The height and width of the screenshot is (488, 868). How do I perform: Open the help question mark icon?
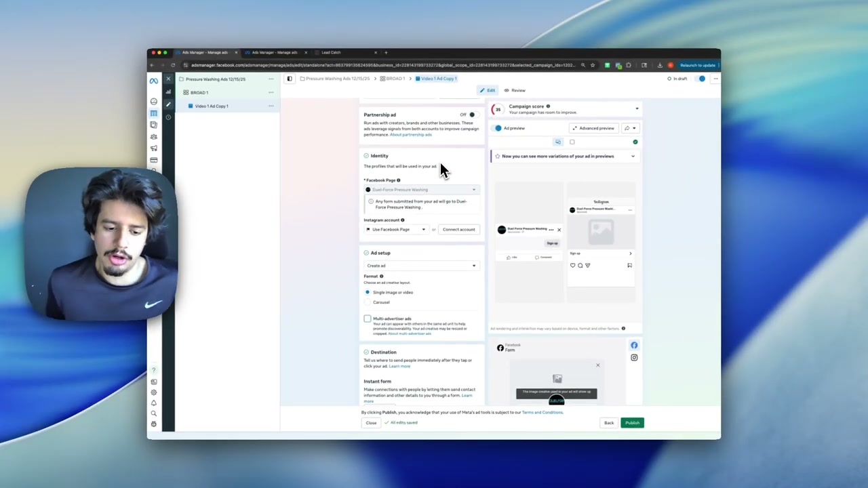[154, 370]
